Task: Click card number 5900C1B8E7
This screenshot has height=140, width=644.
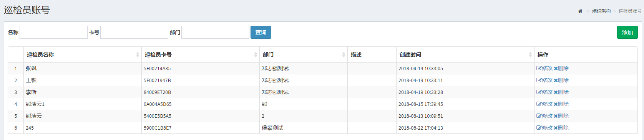Action: [158, 128]
